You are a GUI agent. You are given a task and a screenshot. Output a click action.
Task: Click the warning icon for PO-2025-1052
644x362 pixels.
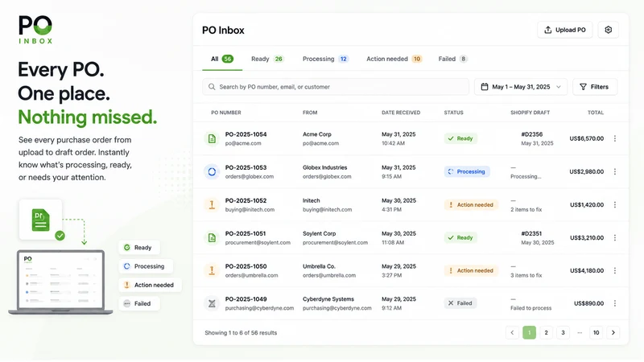pos(212,205)
